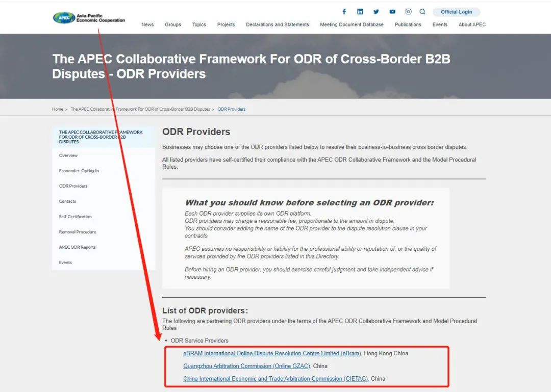Open APEC's Twitter page icon
The image size is (551, 392).
[x=376, y=12]
